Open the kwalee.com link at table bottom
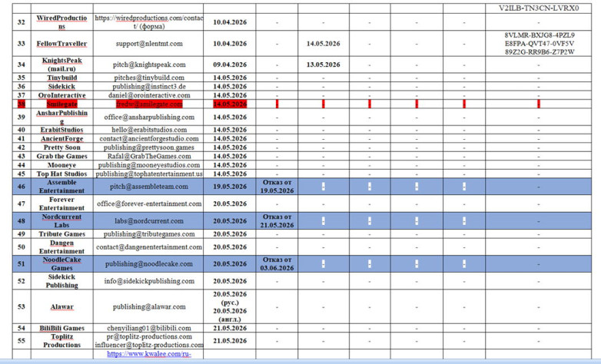The height and width of the screenshot is (364, 601). coord(149,354)
